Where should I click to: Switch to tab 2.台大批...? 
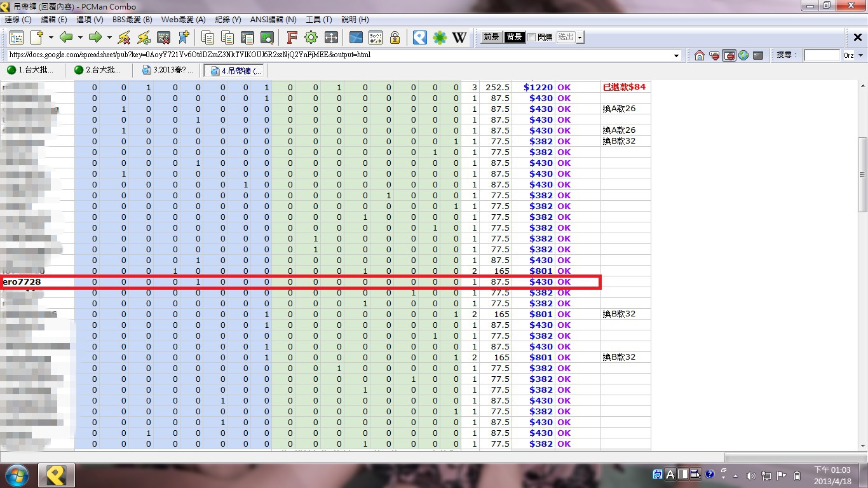pos(98,70)
